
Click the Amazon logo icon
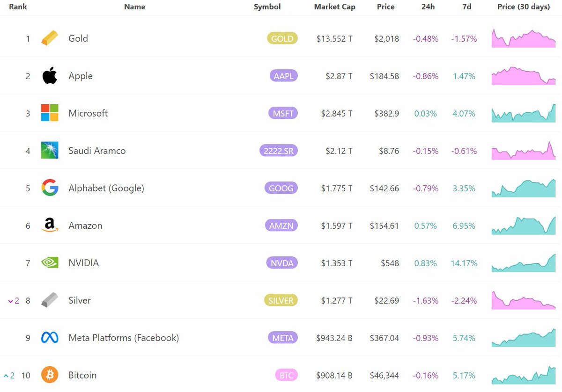pyautogui.click(x=50, y=225)
